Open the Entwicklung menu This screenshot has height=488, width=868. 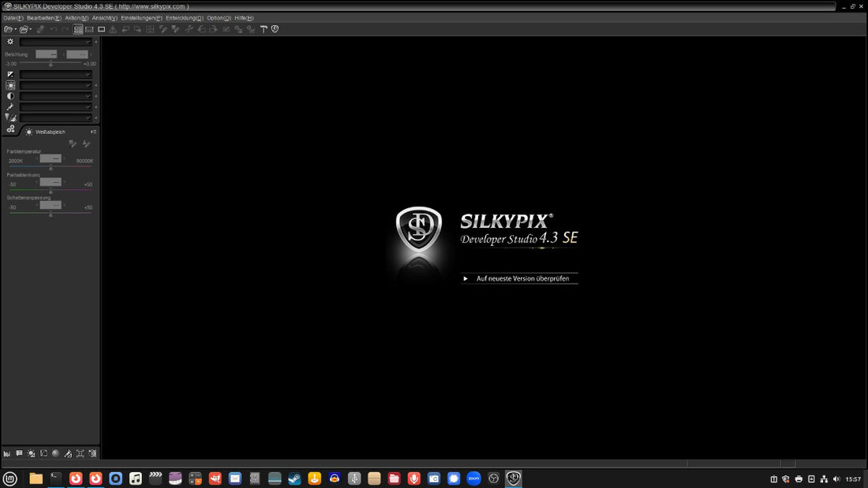pyautogui.click(x=184, y=17)
